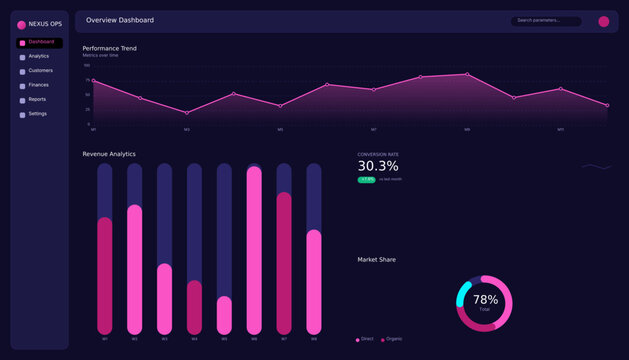Select the M3 data point on trend line
The image size is (629, 360).
pyautogui.click(x=187, y=113)
